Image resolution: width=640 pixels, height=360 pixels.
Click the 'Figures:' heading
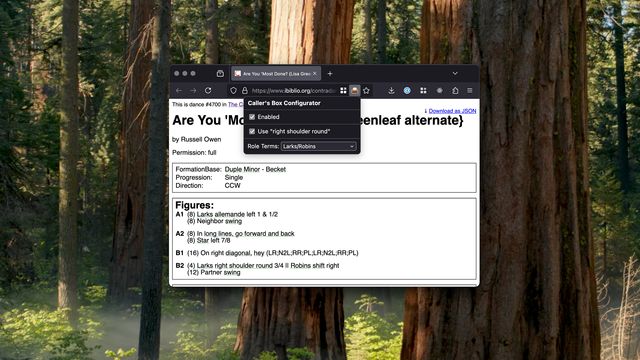point(194,205)
